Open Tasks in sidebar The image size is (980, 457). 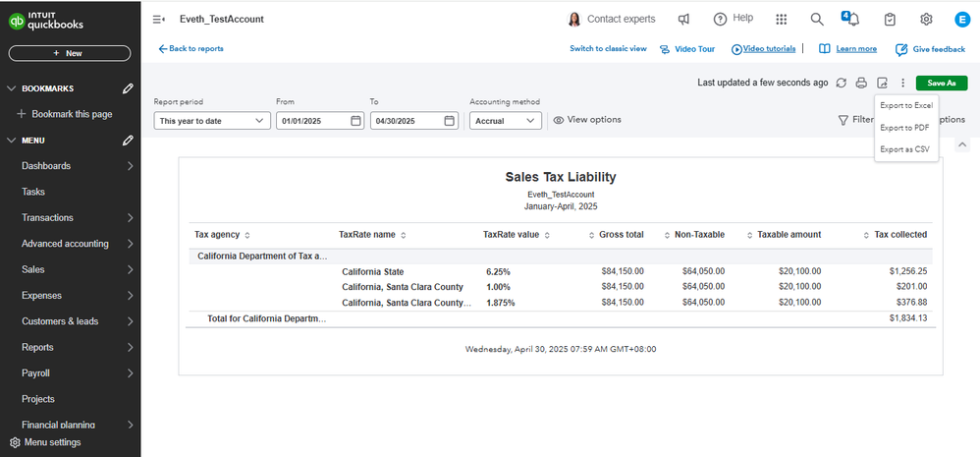click(x=33, y=192)
